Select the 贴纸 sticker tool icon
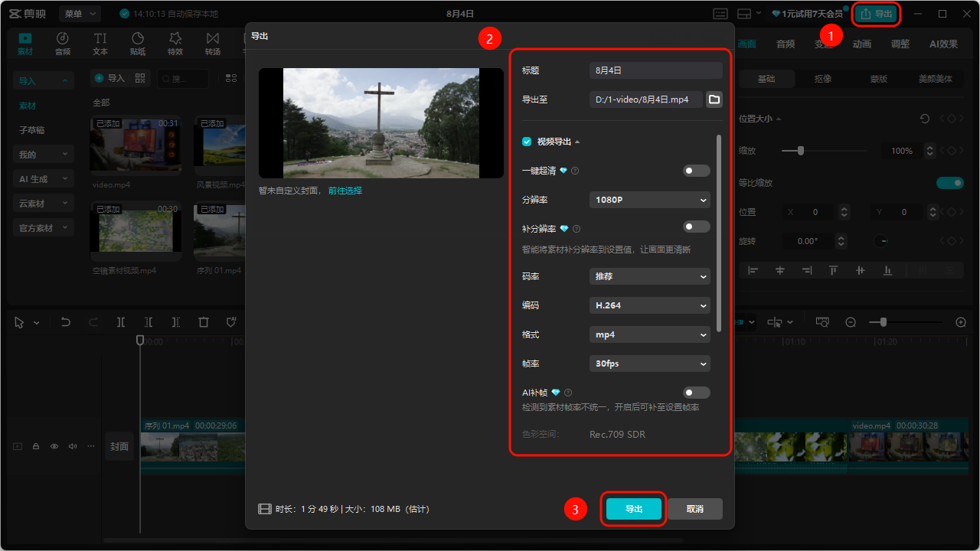 (138, 38)
